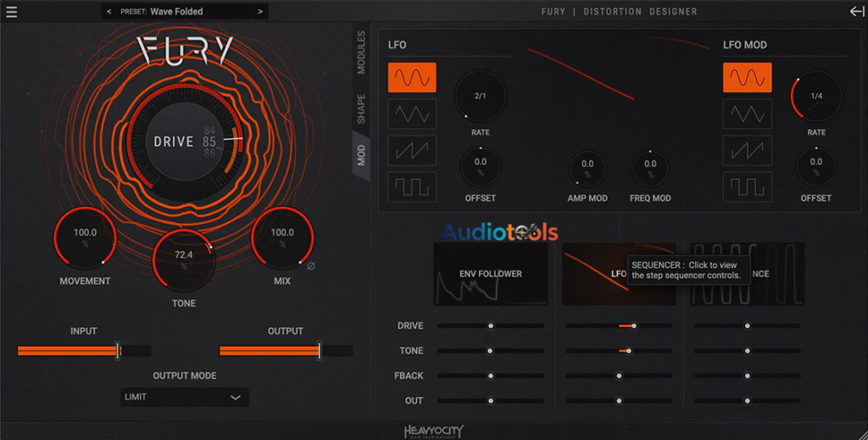Open the ENV FOLLOWER modulator panel

[x=491, y=274]
